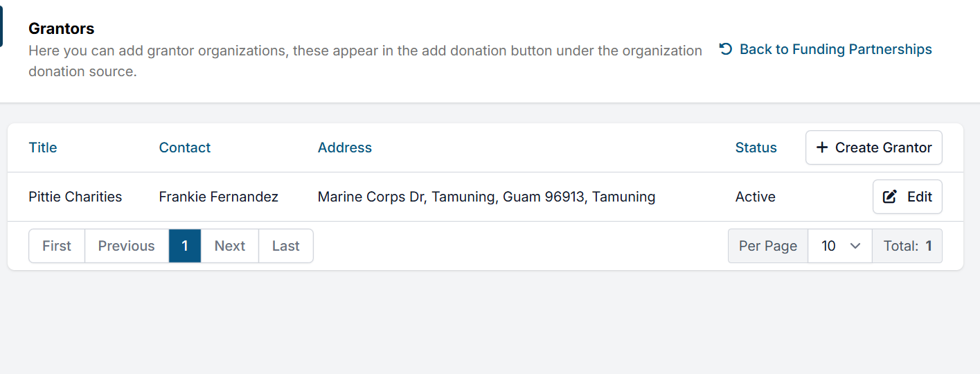
Task: Click the Marine Corps Dr address cell
Action: pyautogui.click(x=486, y=197)
